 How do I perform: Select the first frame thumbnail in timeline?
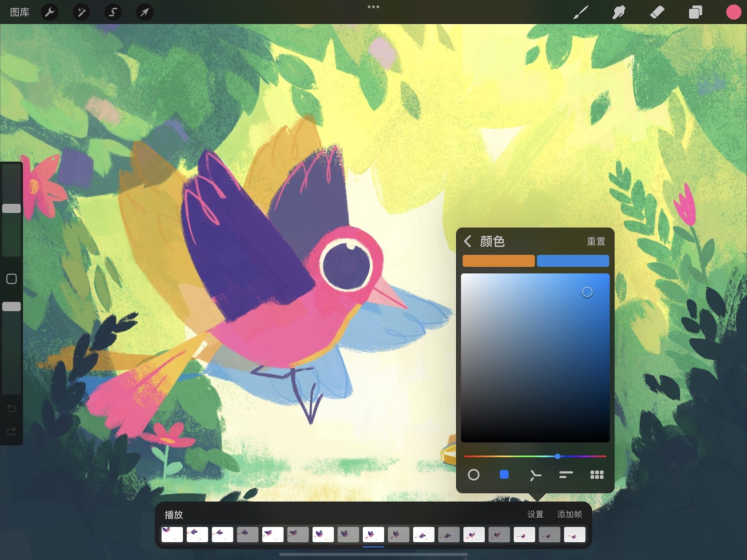172,535
